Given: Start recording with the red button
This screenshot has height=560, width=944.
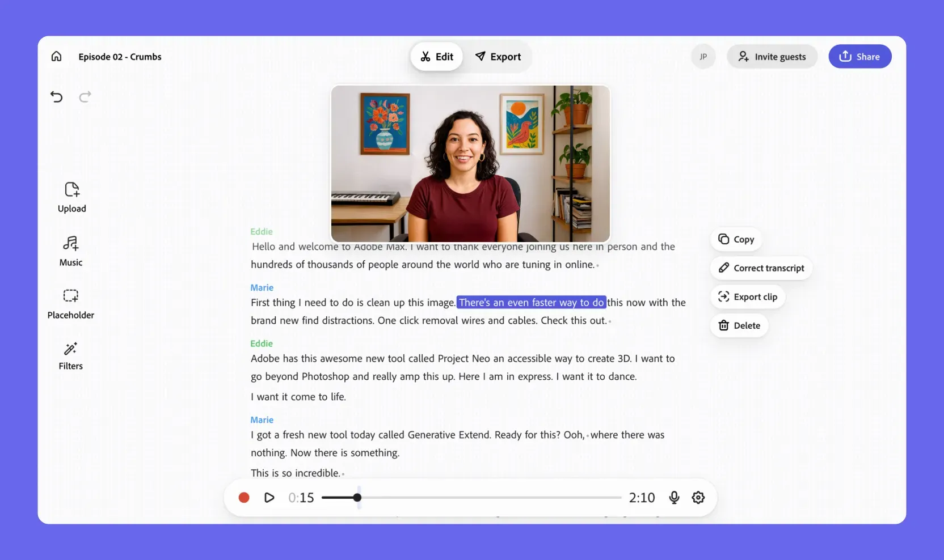Looking at the screenshot, I should click(x=244, y=498).
